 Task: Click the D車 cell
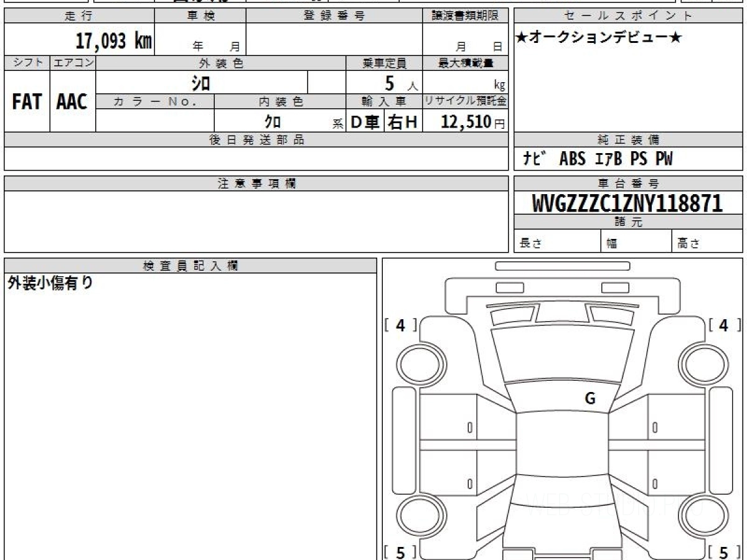pyautogui.click(x=365, y=122)
